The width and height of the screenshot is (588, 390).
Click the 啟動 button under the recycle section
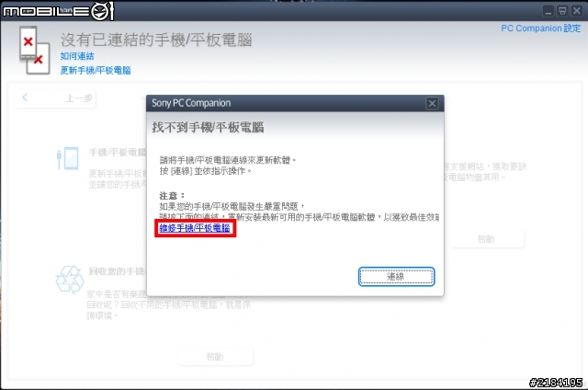coord(216,357)
